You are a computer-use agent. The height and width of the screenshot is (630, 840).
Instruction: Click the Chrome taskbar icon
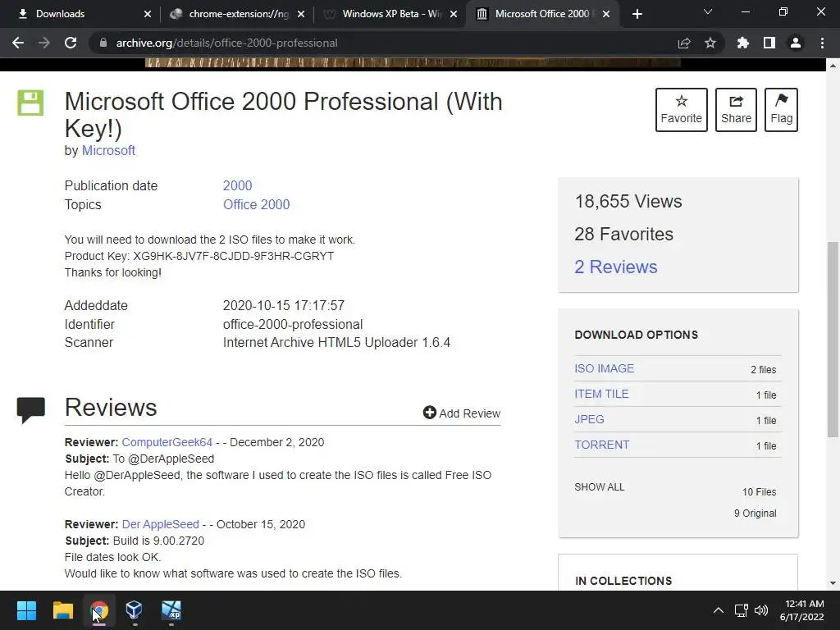coord(99,610)
